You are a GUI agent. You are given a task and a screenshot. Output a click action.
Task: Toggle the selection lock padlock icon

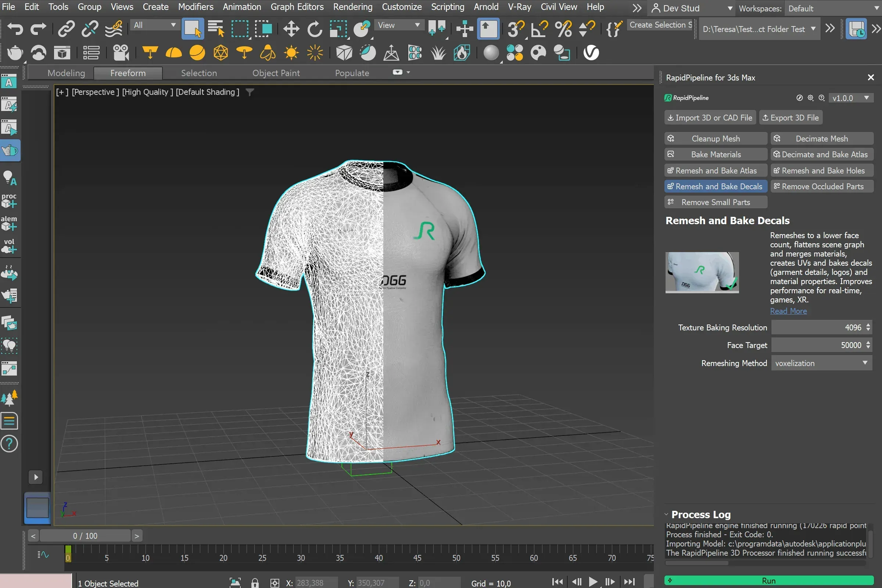[255, 583]
